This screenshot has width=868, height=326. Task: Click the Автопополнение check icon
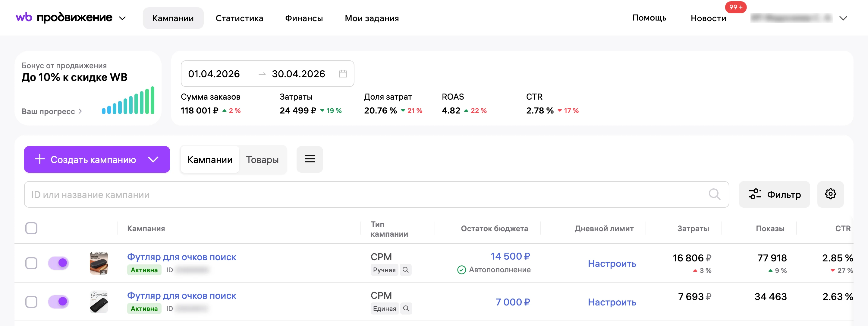(x=461, y=270)
